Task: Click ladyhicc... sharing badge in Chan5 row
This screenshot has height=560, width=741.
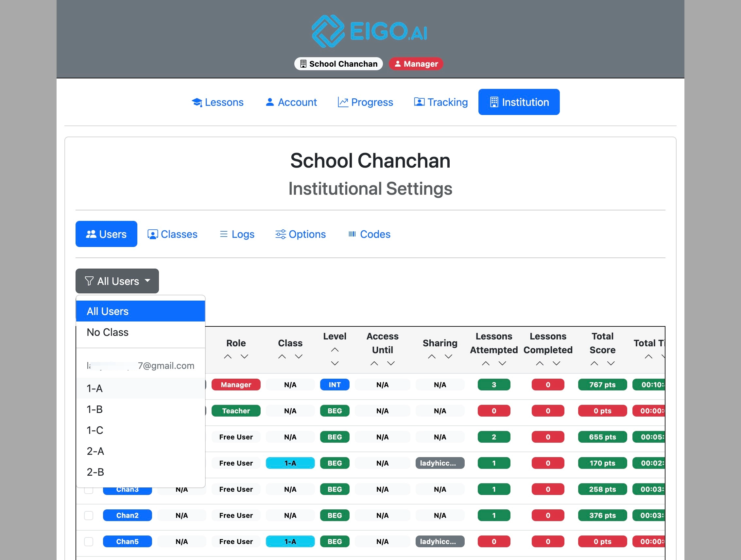Action: 440,542
